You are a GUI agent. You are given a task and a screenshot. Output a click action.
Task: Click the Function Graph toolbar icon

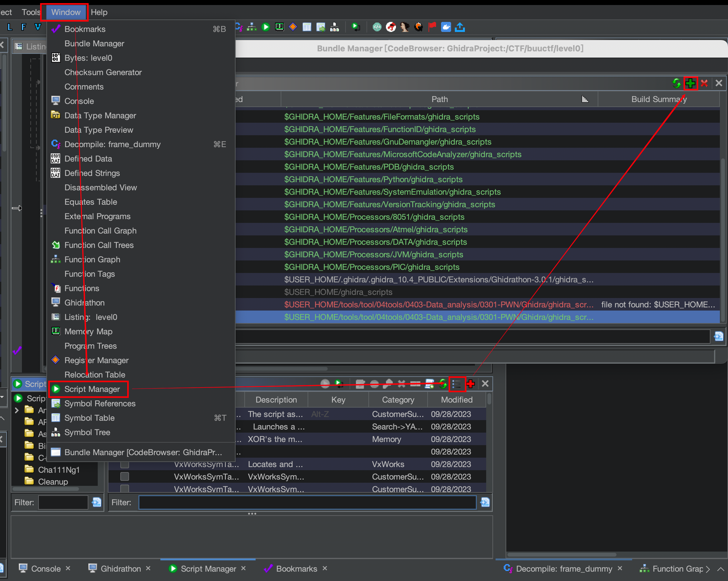252,27
